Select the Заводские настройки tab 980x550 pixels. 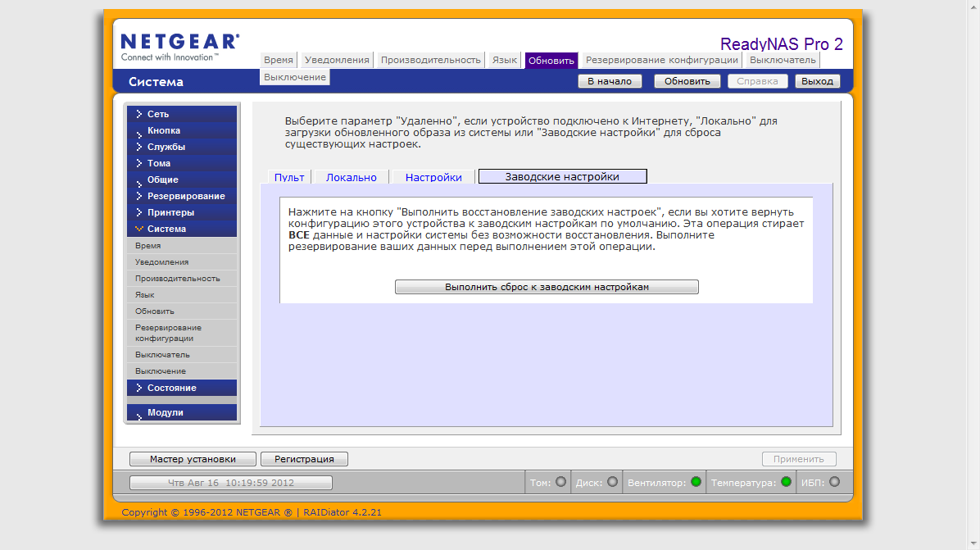point(562,176)
